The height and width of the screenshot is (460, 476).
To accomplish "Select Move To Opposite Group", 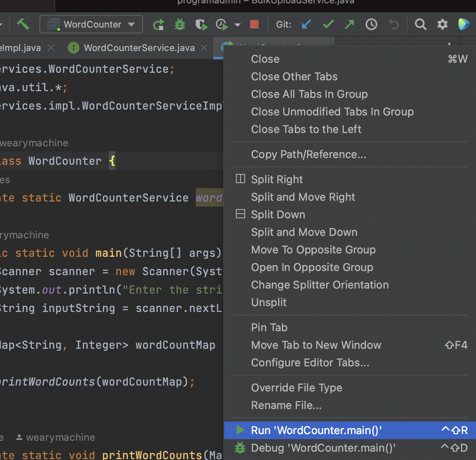I will (350, 250).
